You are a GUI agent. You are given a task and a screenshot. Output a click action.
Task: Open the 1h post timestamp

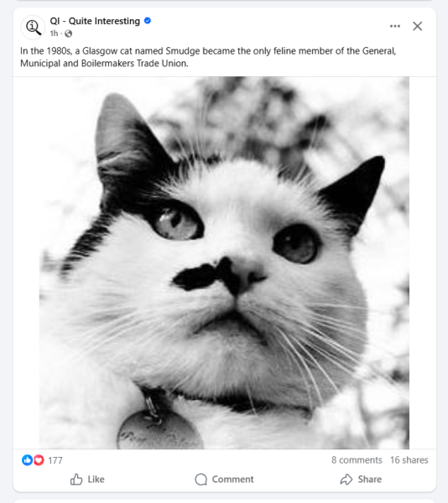coord(54,34)
